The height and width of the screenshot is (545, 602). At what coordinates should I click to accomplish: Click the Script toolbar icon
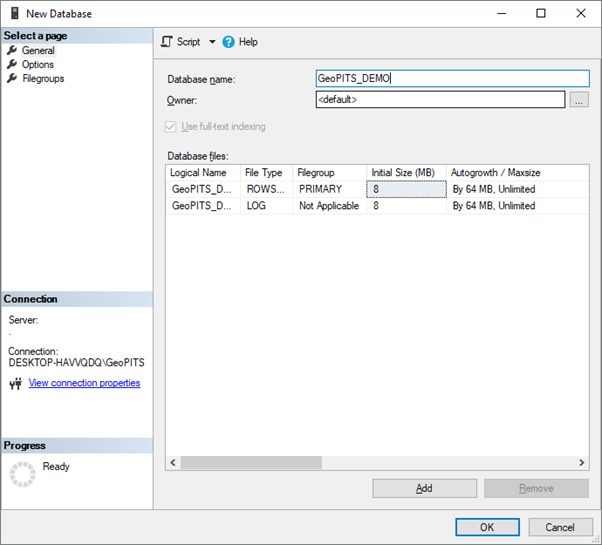click(167, 41)
